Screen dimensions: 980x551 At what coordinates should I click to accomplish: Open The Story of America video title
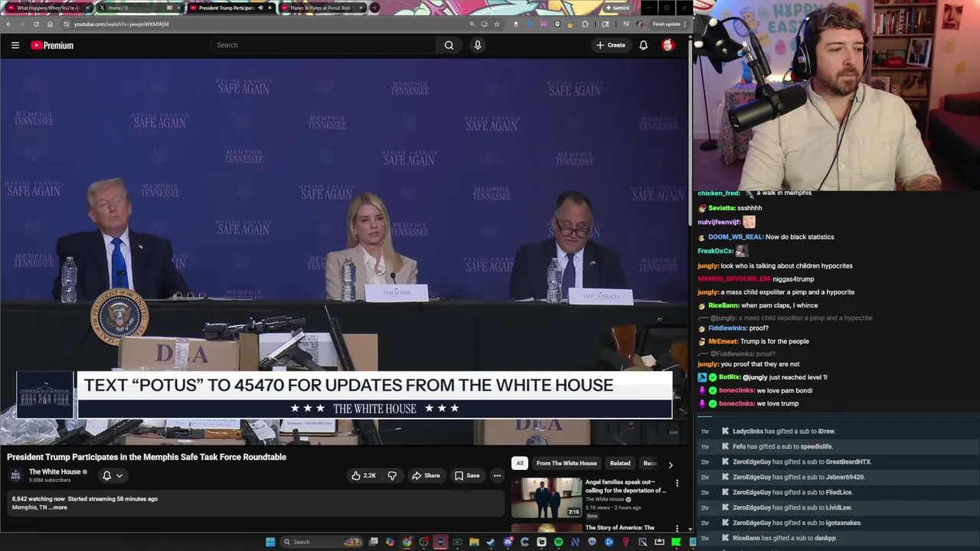coord(619,527)
